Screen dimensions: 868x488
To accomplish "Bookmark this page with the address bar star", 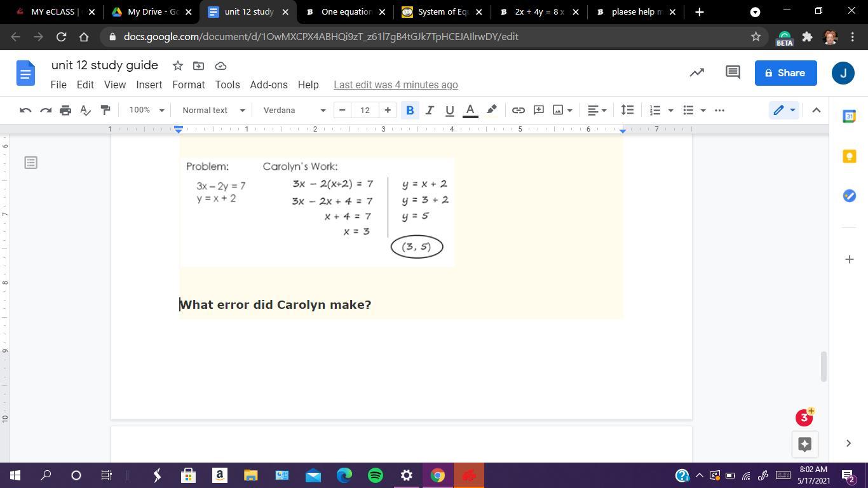I will (x=756, y=37).
